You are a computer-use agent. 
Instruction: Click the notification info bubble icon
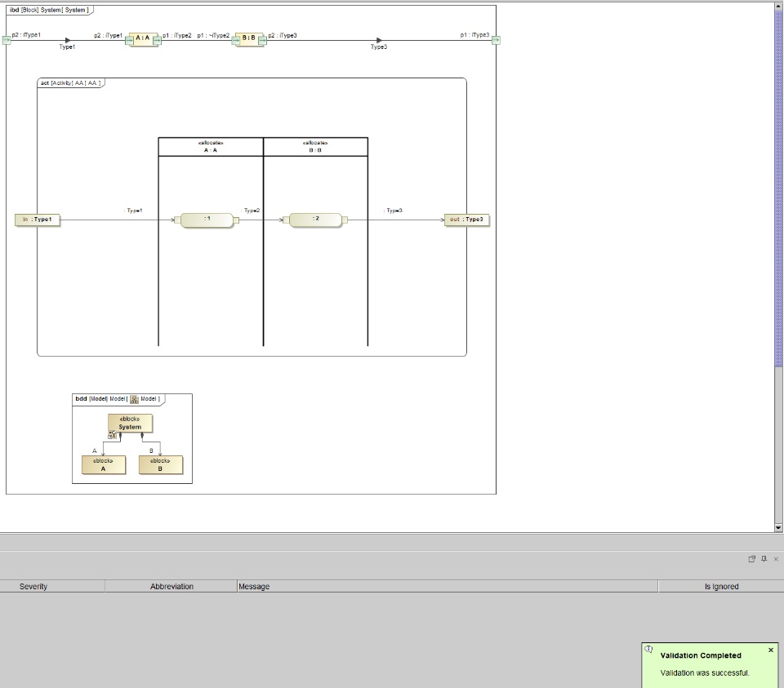(649, 650)
